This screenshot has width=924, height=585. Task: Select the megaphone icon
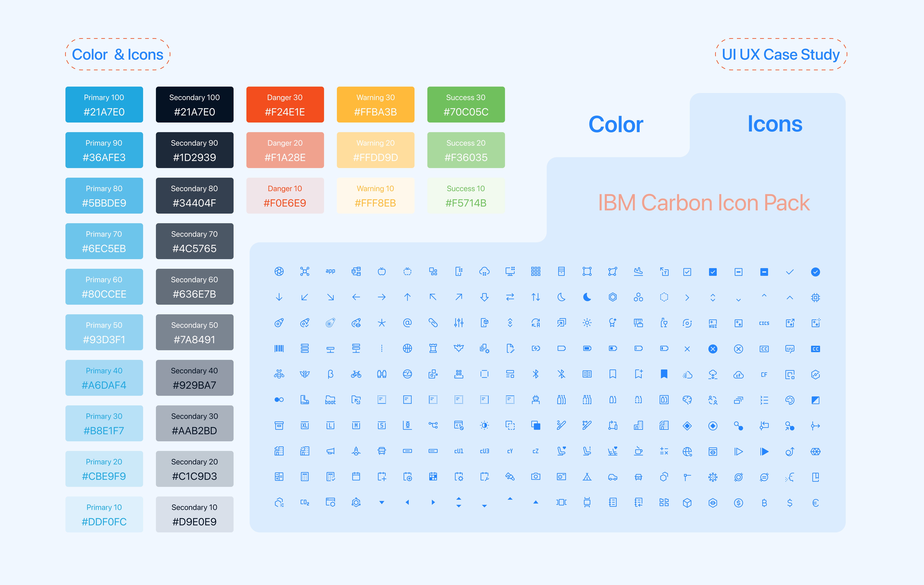click(330, 451)
